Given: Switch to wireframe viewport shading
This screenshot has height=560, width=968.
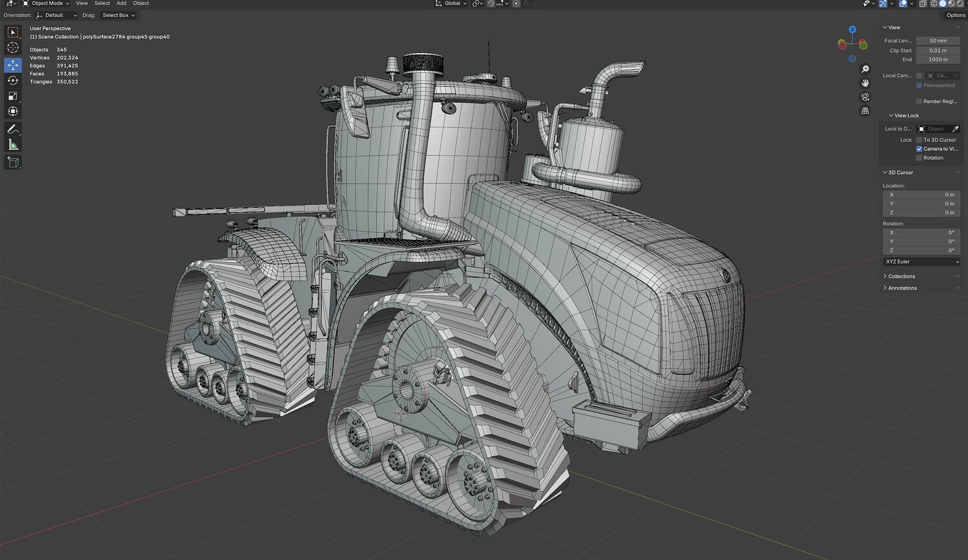Looking at the screenshot, I should [x=934, y=3].
